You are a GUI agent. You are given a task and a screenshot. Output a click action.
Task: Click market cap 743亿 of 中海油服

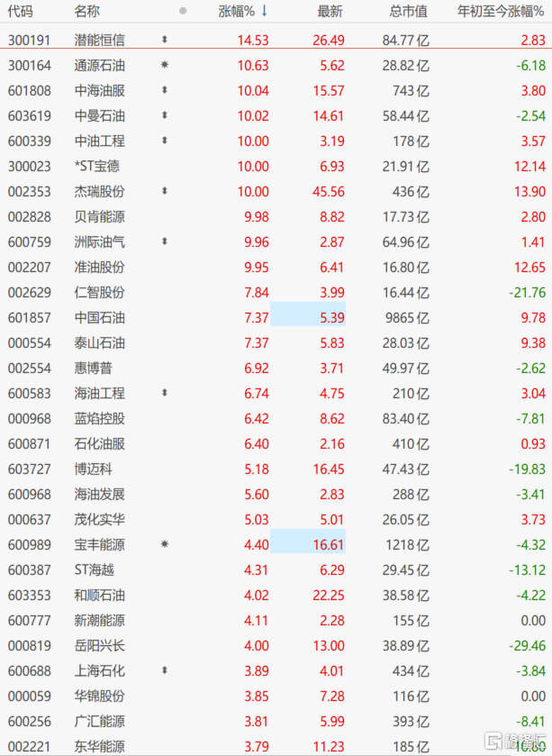pos(411,91)
